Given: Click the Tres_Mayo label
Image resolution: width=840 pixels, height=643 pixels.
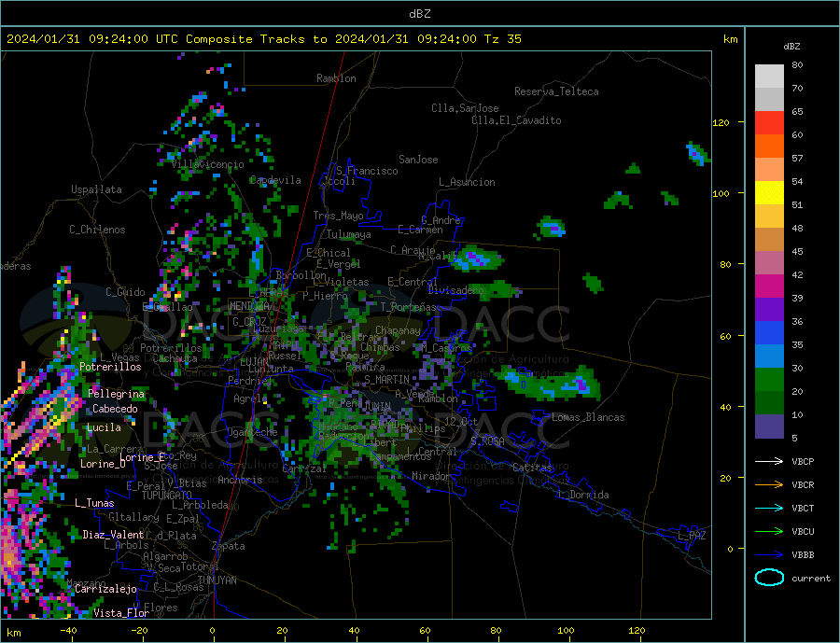Looking at the screenshot, I should [x=338, y=216].
